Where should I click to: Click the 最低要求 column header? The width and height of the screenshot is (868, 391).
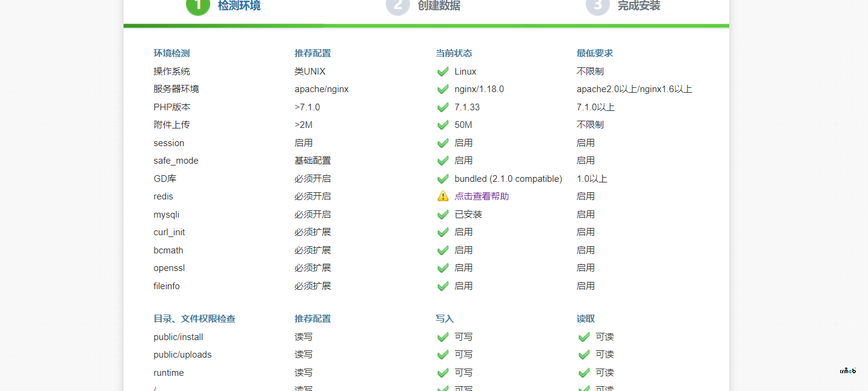pyautogui.click(x=595, y=53)
